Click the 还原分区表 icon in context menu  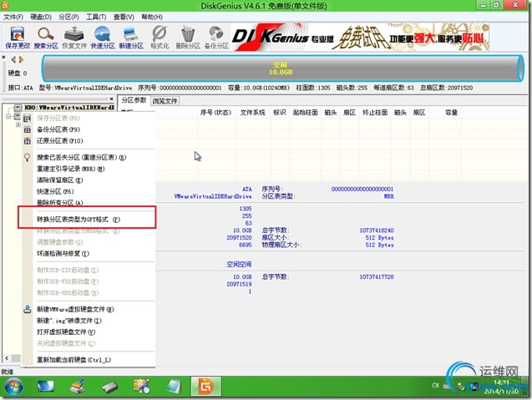pos(27,141)
